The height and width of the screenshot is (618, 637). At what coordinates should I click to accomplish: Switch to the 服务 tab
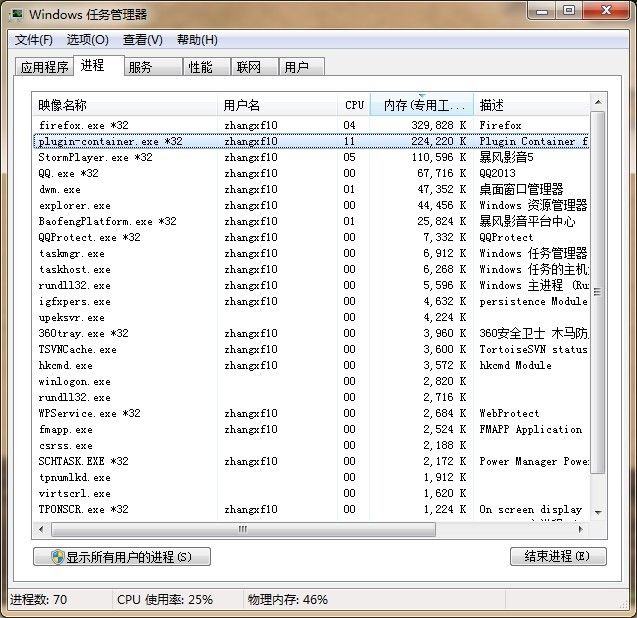[153, 67]
